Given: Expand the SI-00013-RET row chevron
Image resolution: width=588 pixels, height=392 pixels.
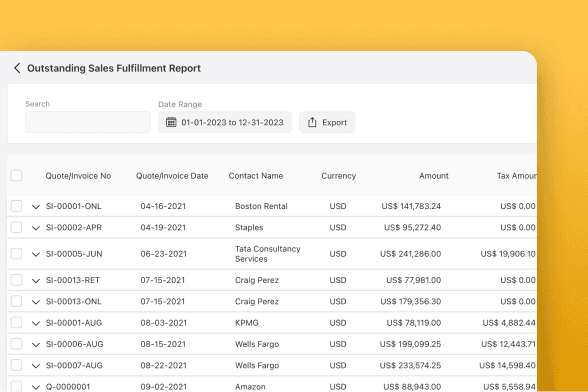Looking at the screenshot, I should pos(36,280).
